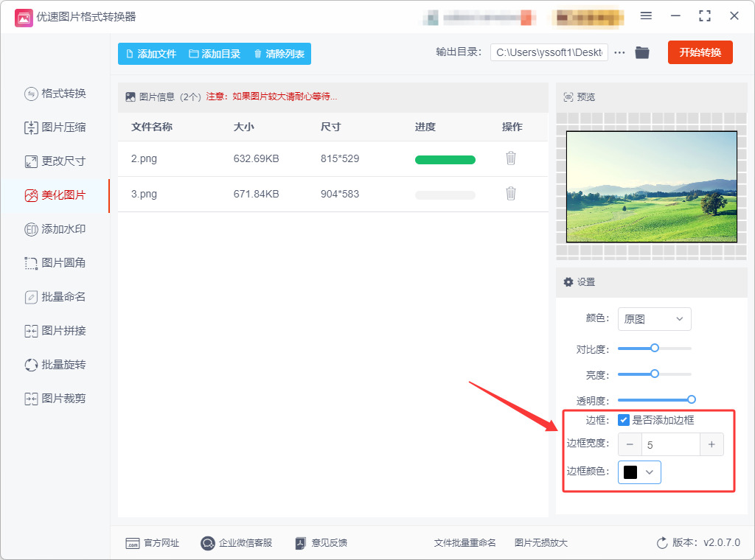
Task: Decrease border width with the minus button
Action: pyautogui.click(x=630, y=444)
